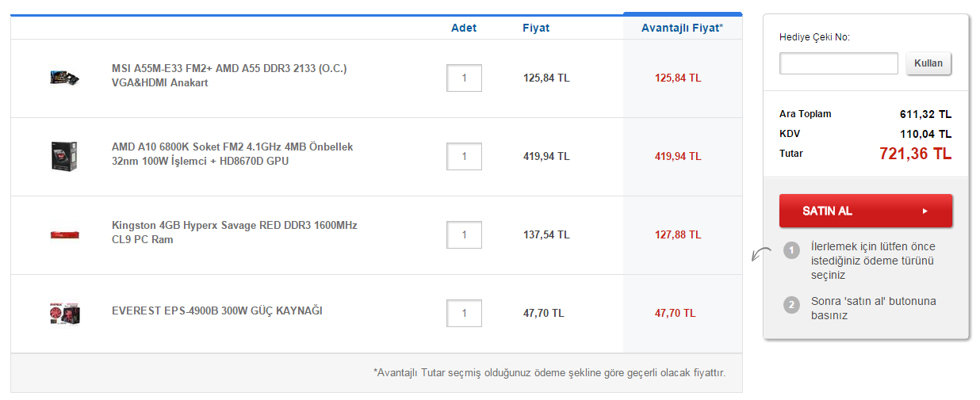Open the EVEREST EPS-4900B product link
Screen dimensions: 980x400
click(216, 310)
